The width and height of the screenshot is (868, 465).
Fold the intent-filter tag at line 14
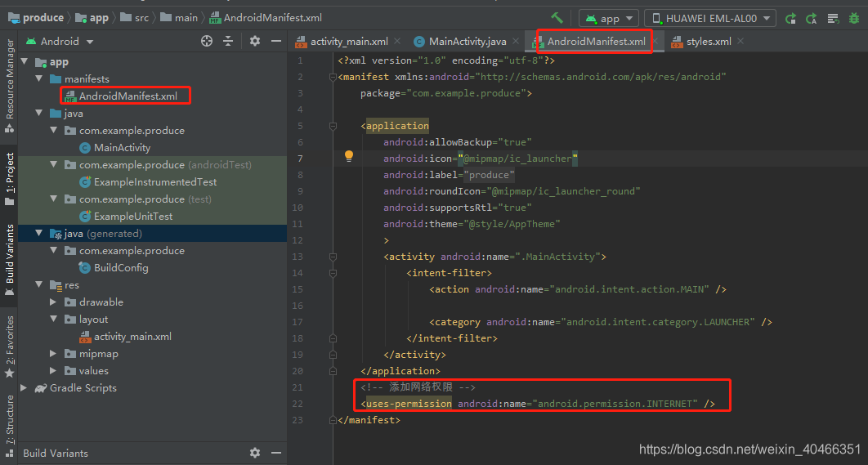(x=333, y=273)
